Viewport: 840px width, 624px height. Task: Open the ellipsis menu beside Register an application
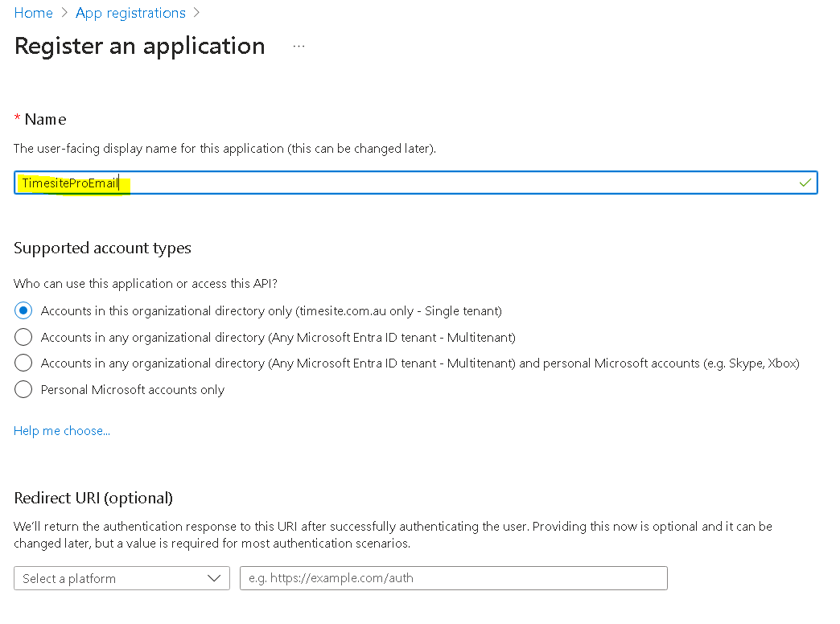coord(299,47)
